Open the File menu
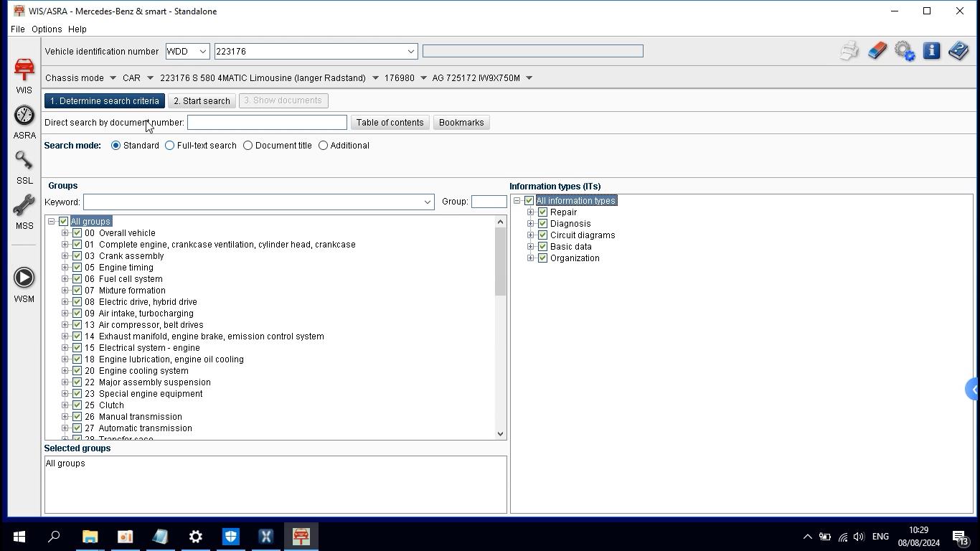This screenshot has height=551, width=980. 17,29
